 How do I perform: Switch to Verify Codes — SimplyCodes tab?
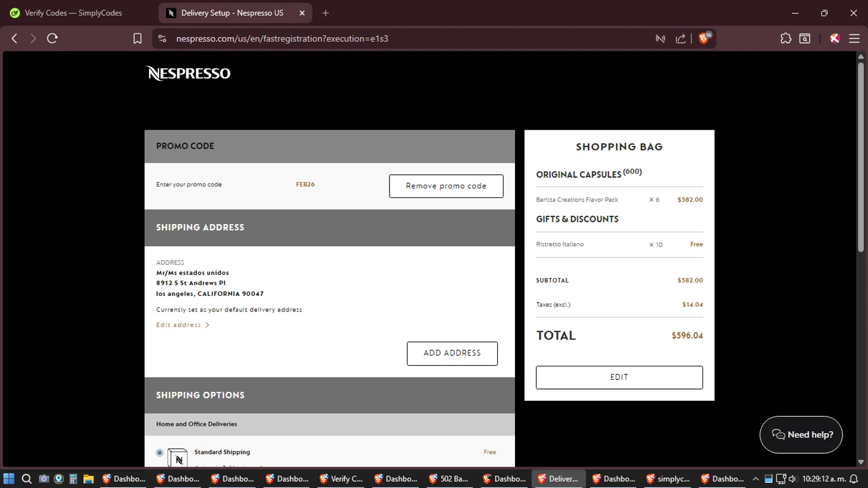73,13
